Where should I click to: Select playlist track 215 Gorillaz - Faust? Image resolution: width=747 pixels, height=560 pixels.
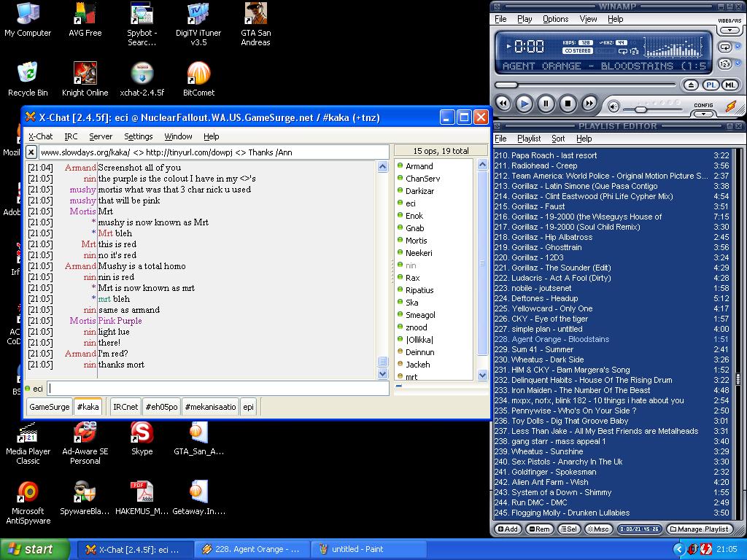[612, 206]
